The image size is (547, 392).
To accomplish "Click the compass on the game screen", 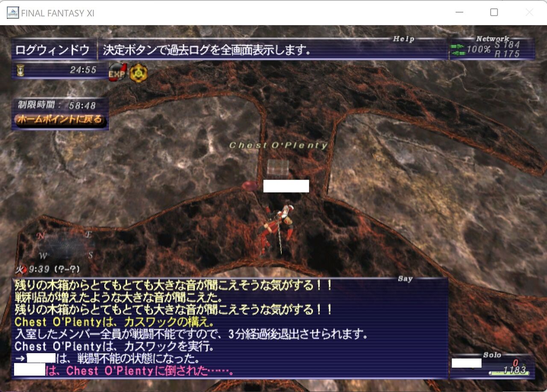I will pyautogui.click(x=65, y=245).
